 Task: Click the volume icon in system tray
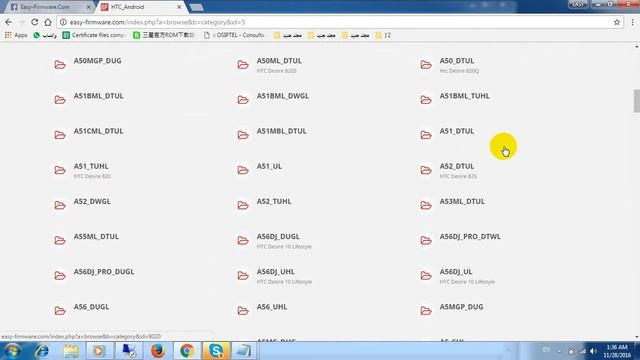[x=593, y=351]
